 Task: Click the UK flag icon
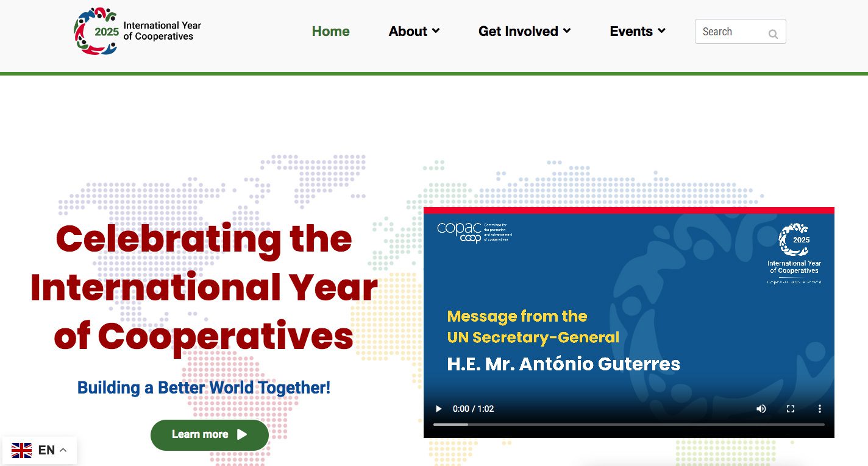tap(22, 450)
